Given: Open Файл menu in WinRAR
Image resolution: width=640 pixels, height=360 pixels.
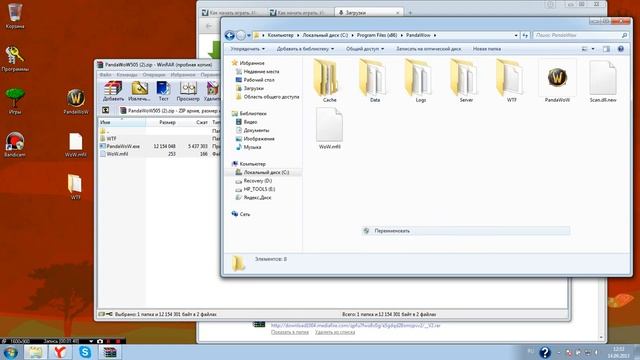Looking at the screenshot, I should click(105, 75).
